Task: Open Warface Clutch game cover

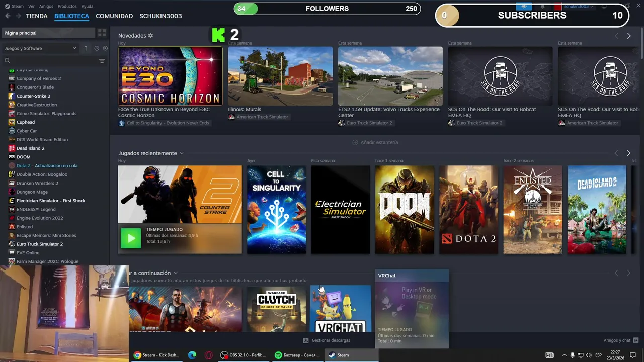Action: [x=276, y=309]
